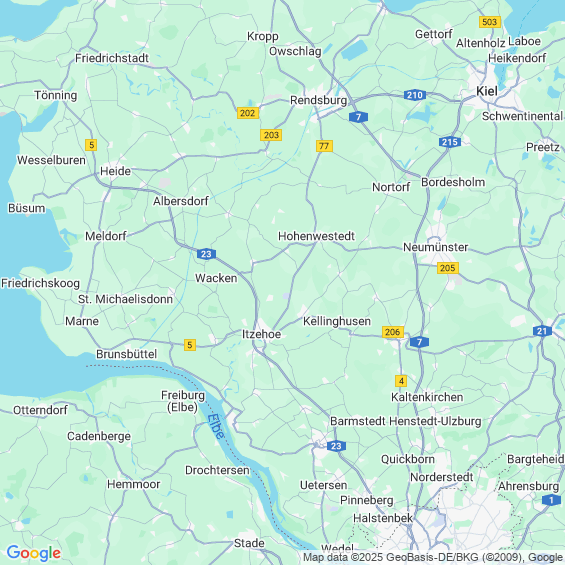Click the A21 highway shield
This screenshot has height=565, width=565.
[542, 331]
